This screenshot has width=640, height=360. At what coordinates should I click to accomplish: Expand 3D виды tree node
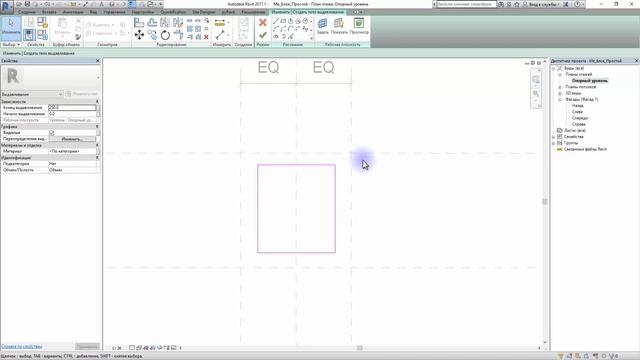click(x=560, y=93)
